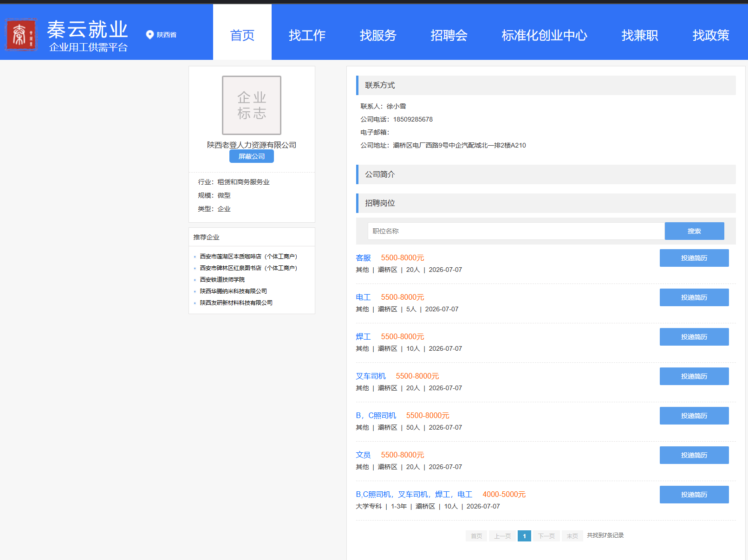Click the 秦云就业 site title
Screen dimensions: 748x560
(x=87, y=29)
